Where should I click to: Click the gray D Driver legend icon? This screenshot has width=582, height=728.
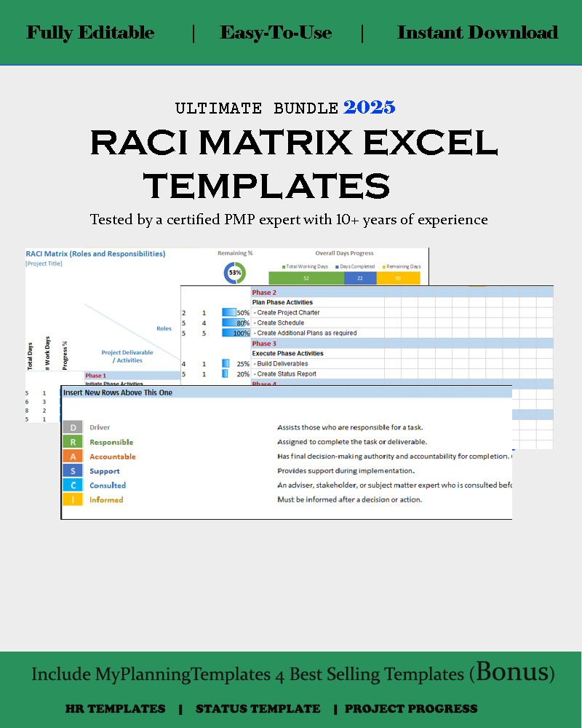pos(72,427)
